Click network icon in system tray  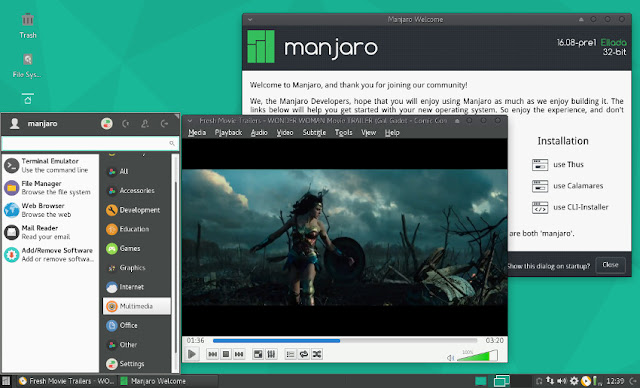550,381
